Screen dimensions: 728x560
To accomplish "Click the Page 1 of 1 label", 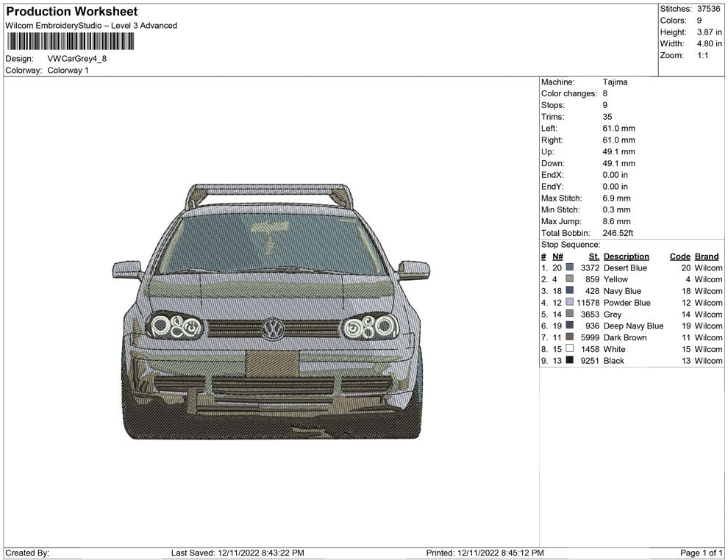I will click(701, 553).
